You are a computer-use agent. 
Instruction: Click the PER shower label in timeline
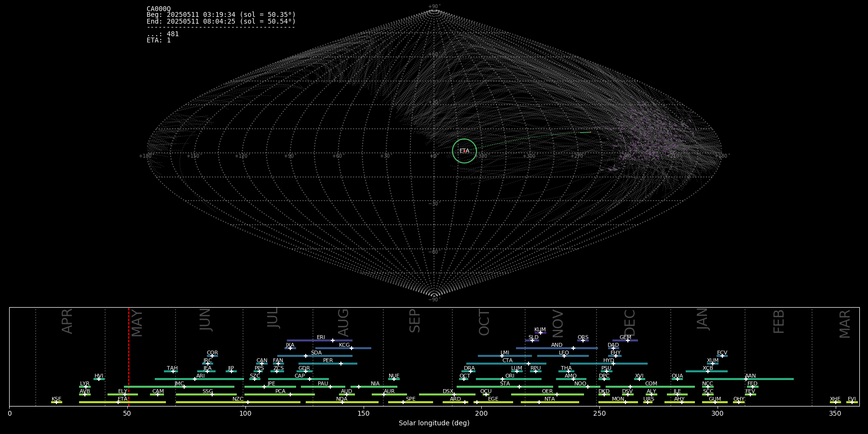(x=328, y=361)
